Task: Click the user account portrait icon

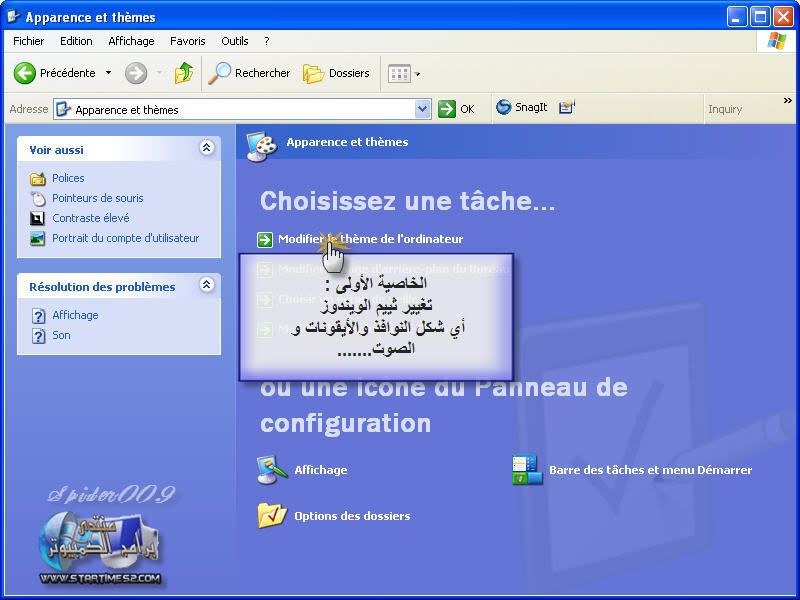Action: point(37,238)
